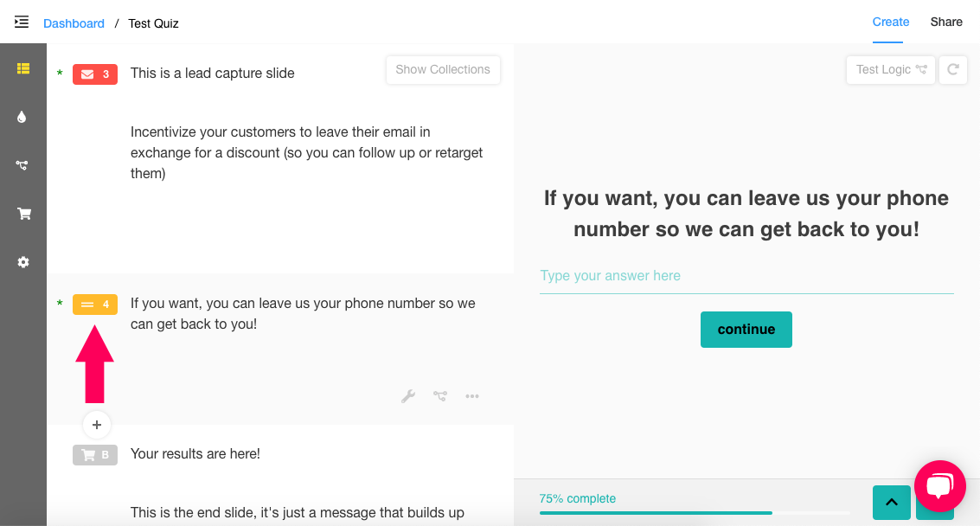Click the wrench icon on slide 4
The width and height of the screenshot is (980, 526).
[408, 396]
